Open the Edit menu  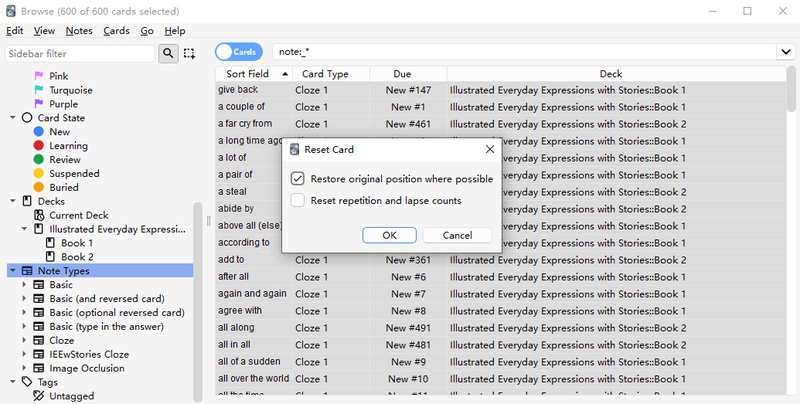tap(14, 31)
